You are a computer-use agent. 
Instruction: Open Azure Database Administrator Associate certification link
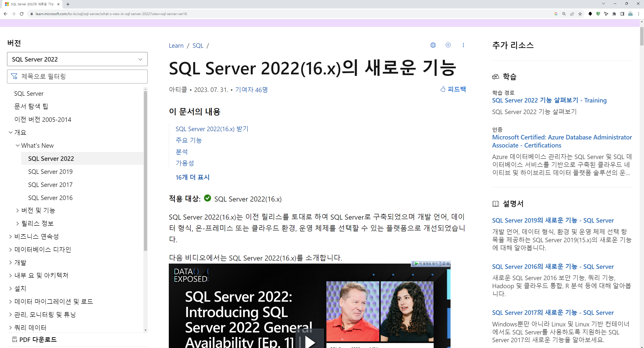(x=562, y=141)
